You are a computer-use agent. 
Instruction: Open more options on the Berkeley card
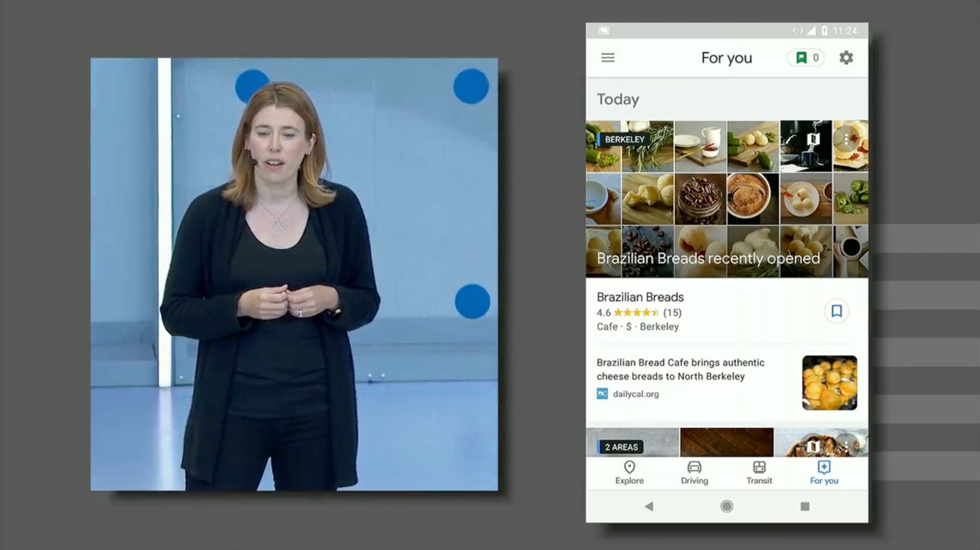click(x=847, y=139)
